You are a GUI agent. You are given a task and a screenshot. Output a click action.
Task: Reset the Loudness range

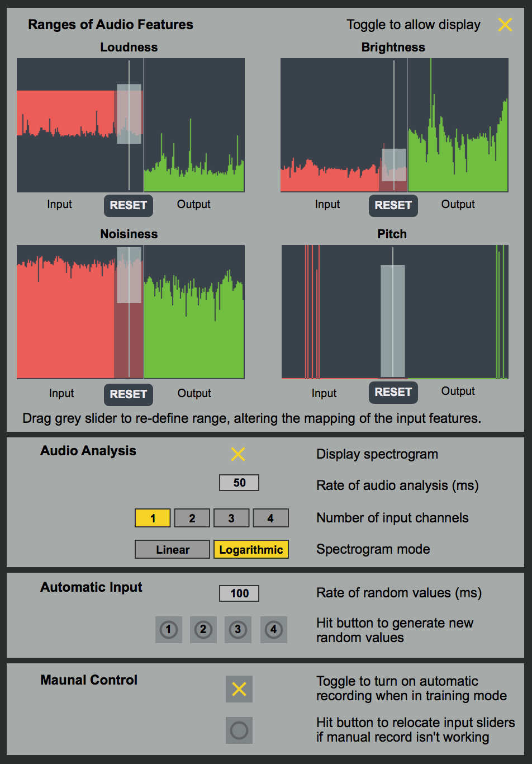(x=129, y=205)
